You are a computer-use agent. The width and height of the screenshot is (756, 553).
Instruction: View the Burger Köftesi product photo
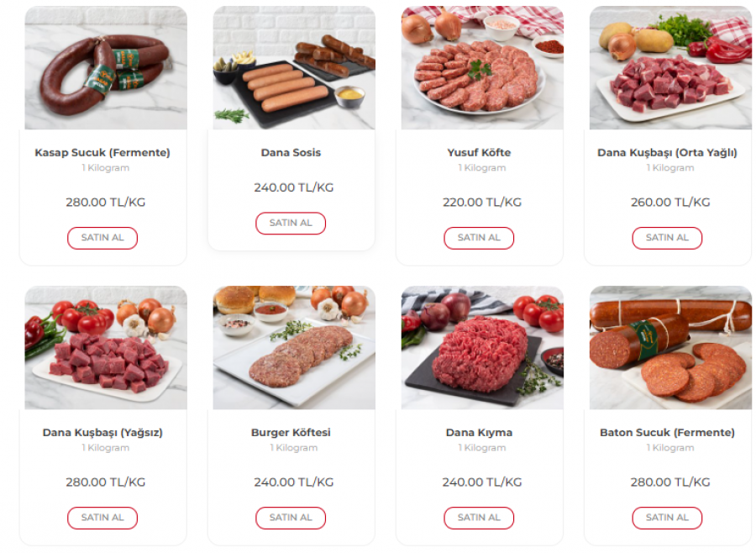[294, 347]
